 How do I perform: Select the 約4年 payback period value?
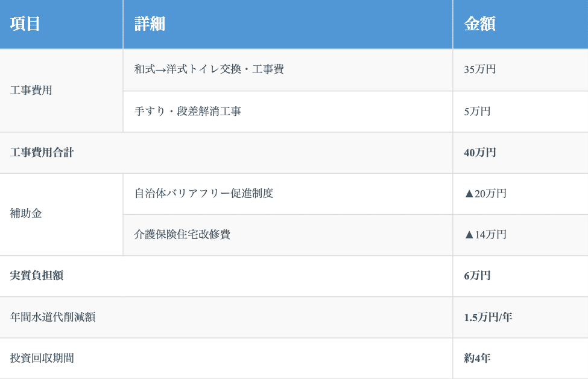click(x=477, y=358)
